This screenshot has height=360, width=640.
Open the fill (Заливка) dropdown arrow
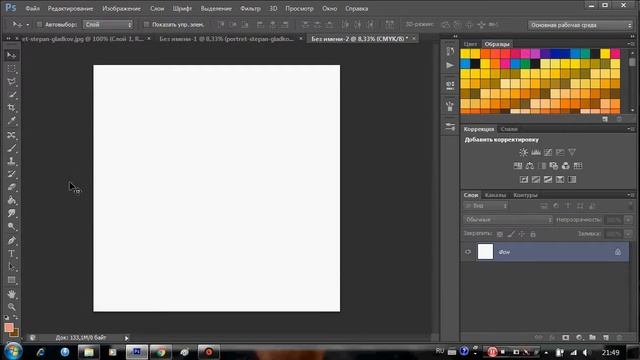coord(629,234)
